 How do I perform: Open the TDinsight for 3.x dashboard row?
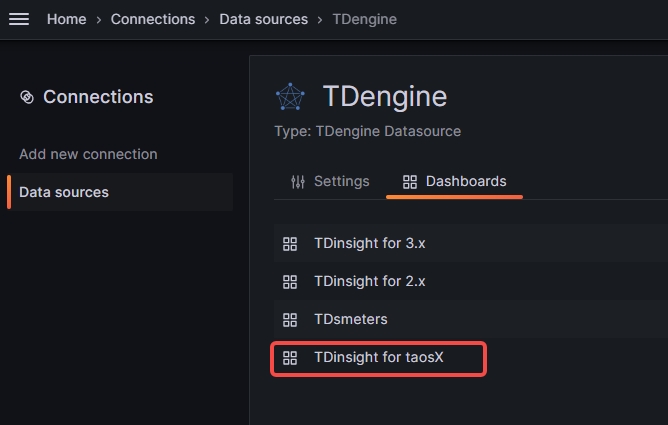coord(369,243)
